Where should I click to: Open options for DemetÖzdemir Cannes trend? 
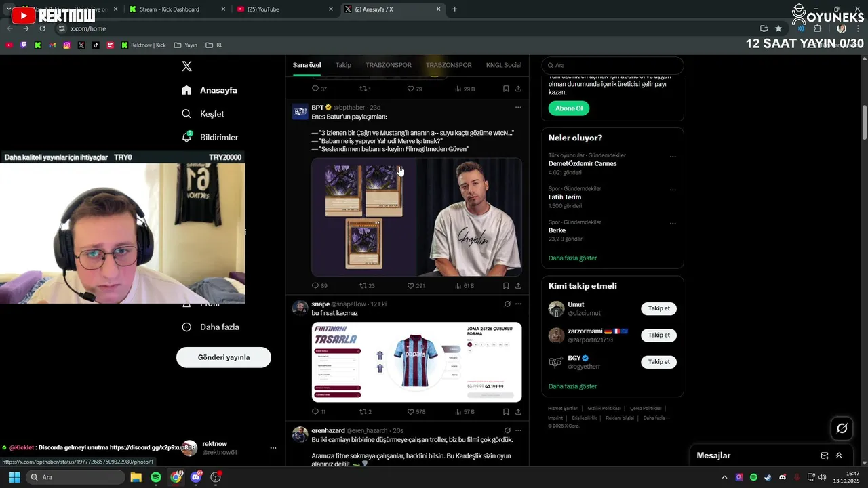click(673, 157)
